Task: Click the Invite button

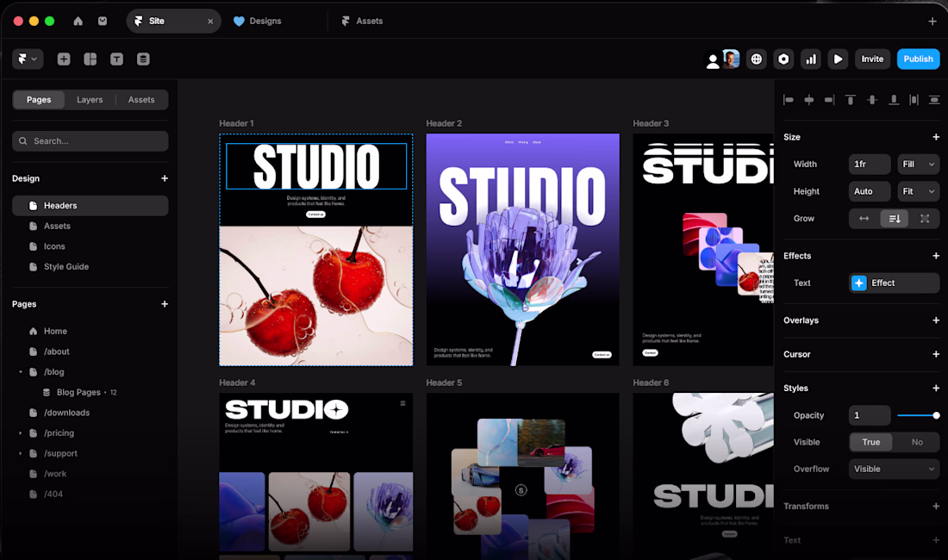Action: (872, 59)
